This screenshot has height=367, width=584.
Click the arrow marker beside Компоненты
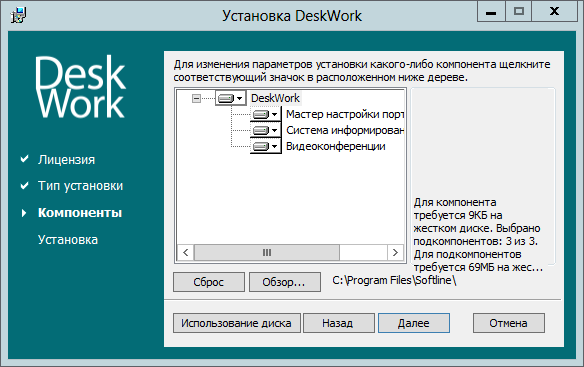point(24,213)
